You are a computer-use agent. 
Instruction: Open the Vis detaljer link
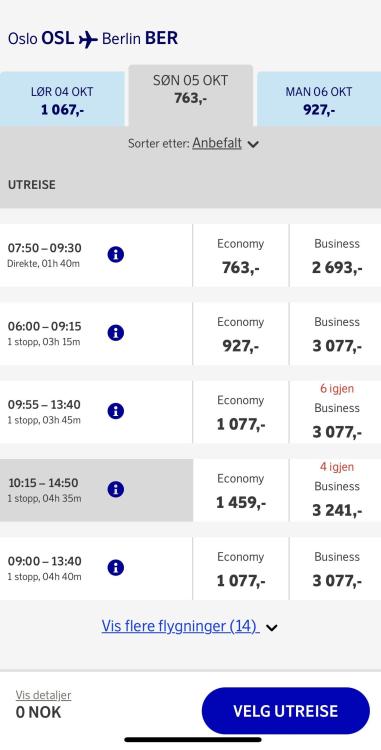[x=44, y=695]
